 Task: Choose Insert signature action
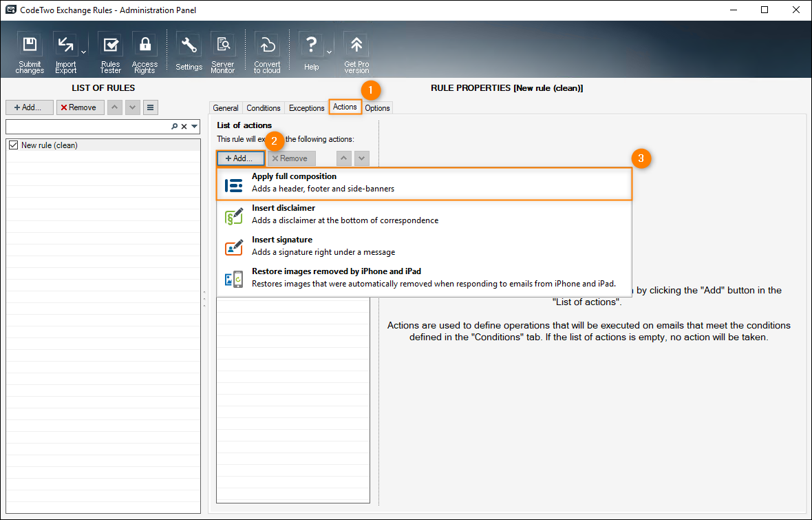point(424,247)
